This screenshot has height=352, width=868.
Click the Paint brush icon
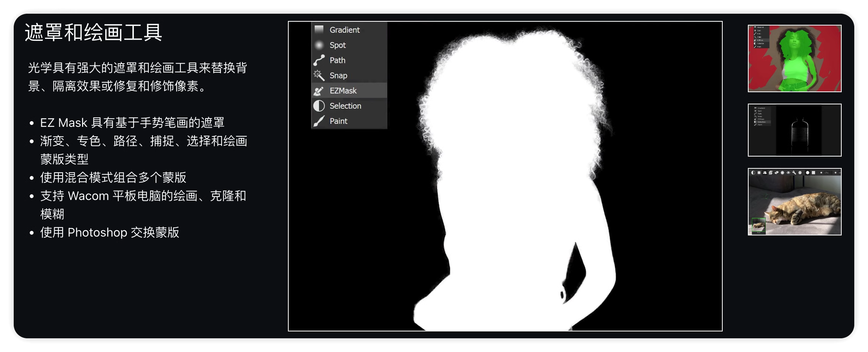pos(319,121)
